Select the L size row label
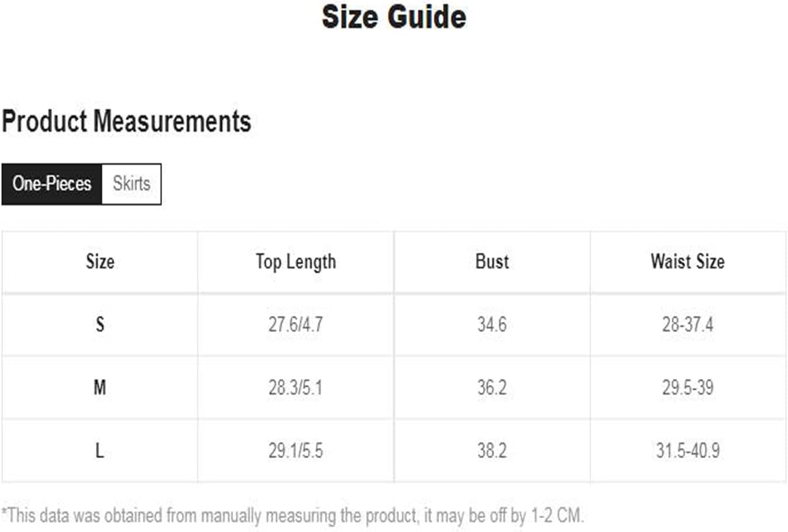Screen dimensions: 788x532 coord(100,451)
